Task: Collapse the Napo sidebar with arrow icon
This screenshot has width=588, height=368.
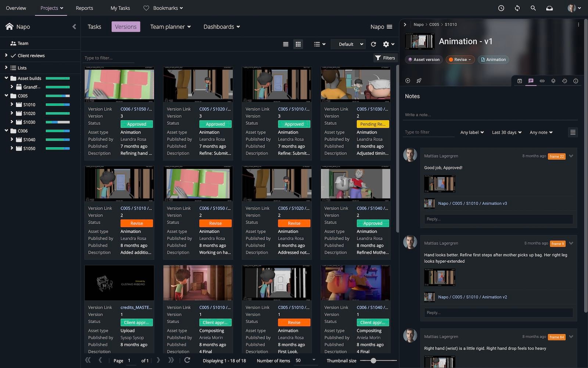Action: [74, 26]
